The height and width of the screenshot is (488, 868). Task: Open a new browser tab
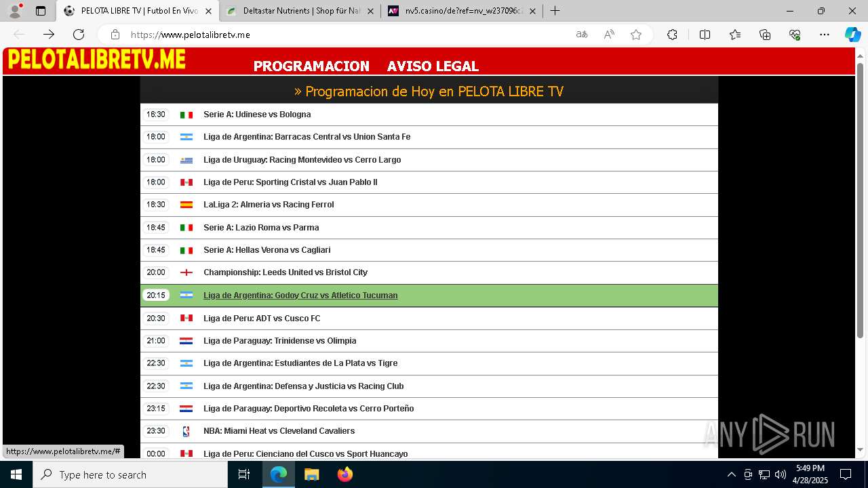click(555, 11)
